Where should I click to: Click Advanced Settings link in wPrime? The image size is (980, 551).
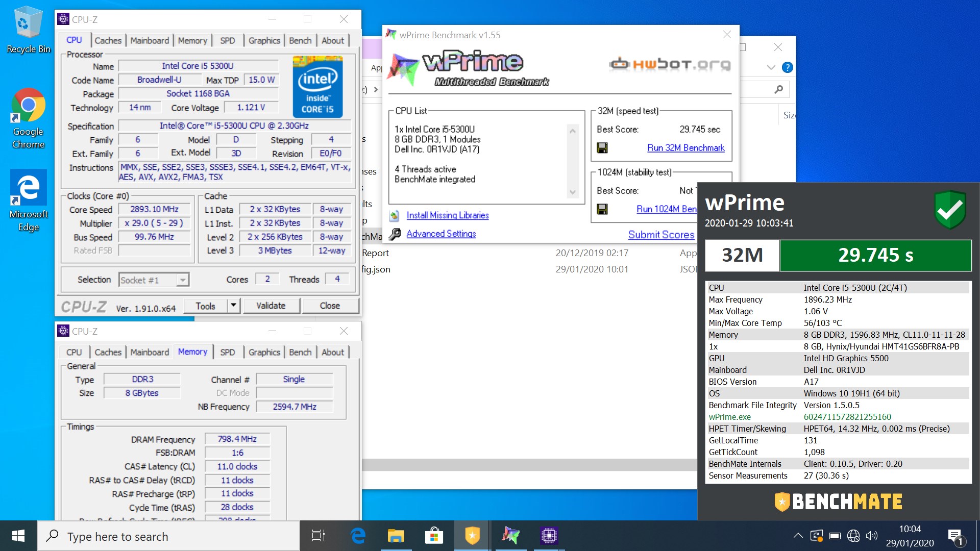point(441,234)
